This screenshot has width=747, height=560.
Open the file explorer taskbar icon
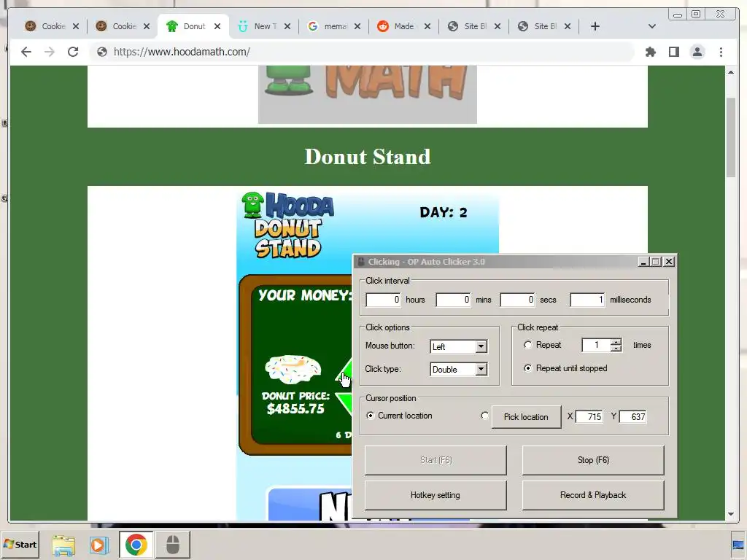coord(63,544)
